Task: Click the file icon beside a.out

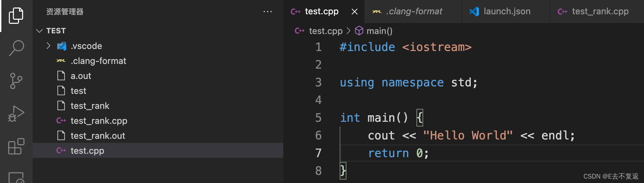Action: 61,76
